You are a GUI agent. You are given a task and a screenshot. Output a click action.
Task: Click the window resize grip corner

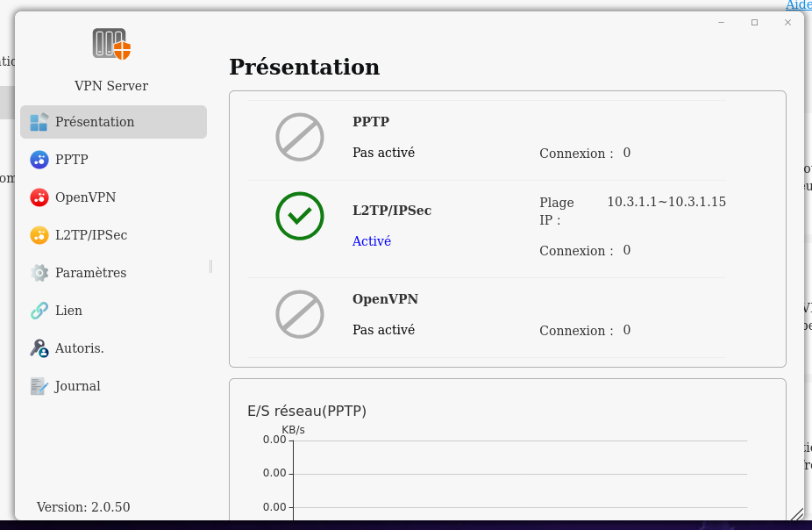[796, 515]
